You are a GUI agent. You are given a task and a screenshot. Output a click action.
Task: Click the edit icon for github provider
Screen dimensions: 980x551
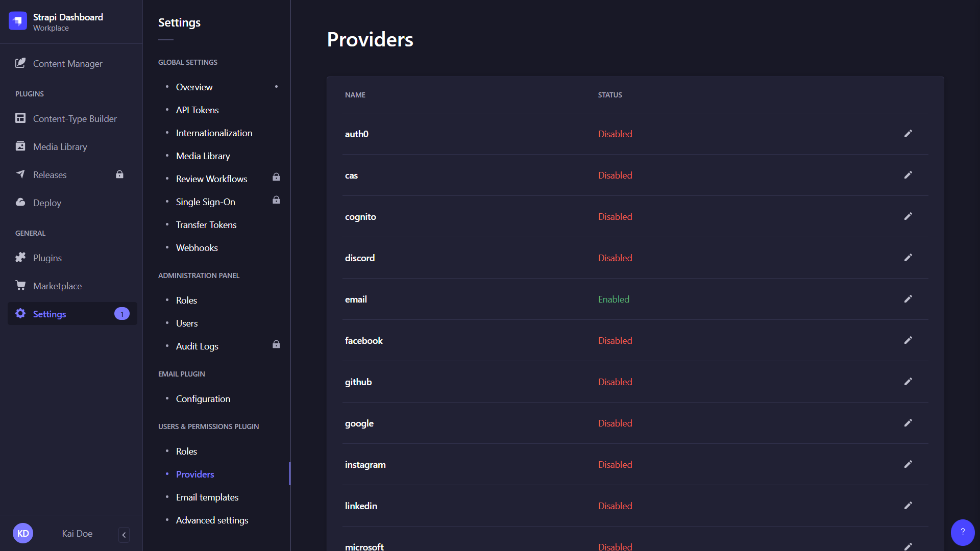click(908, 382)
